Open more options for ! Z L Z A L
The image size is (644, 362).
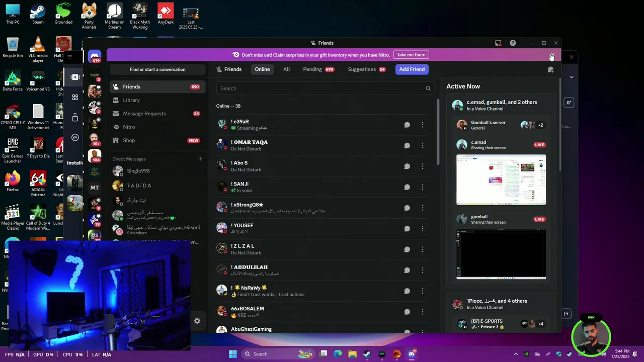pyautogui.click(x=423, y=249)
